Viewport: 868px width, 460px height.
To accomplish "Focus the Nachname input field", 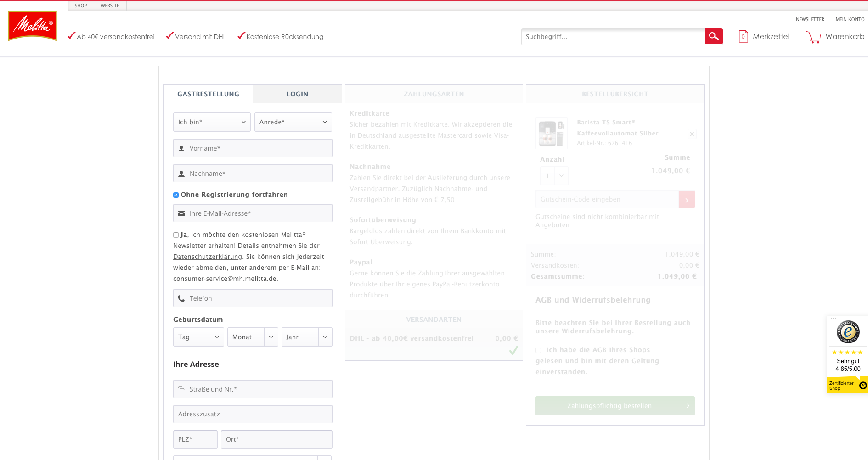I will point(253,173).
